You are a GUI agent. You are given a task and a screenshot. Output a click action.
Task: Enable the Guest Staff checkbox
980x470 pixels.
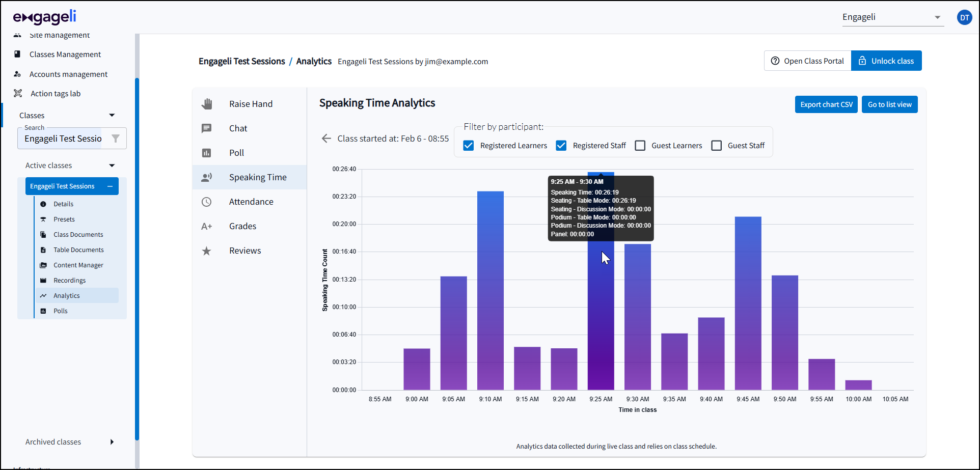[717, 146]
